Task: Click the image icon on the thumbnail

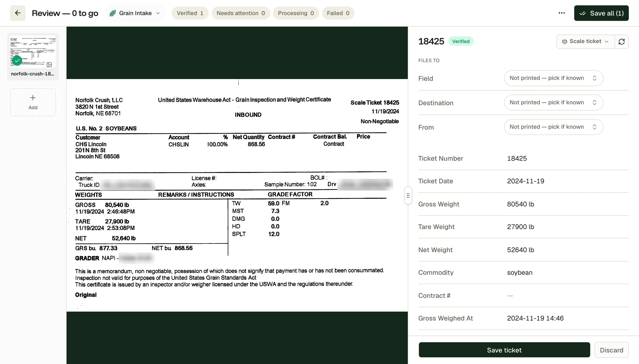Action: pos(49,65)
